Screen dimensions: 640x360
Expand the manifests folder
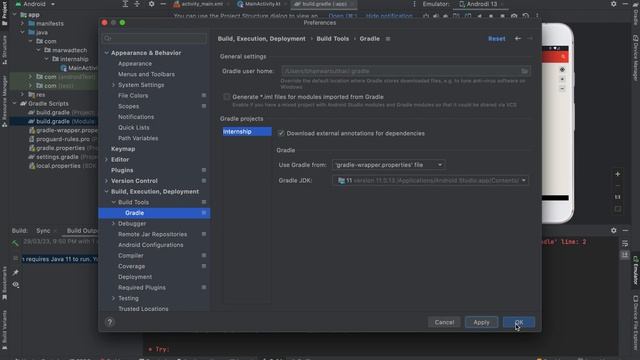pos(22,24)
